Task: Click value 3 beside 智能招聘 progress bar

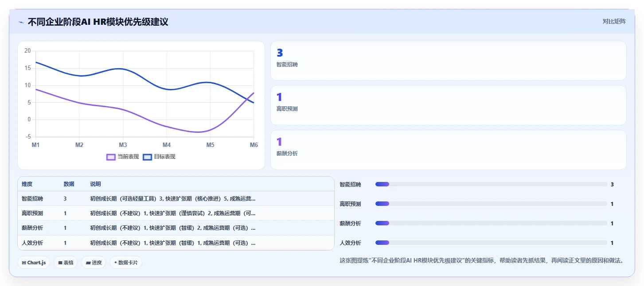Action: [612, 184]
